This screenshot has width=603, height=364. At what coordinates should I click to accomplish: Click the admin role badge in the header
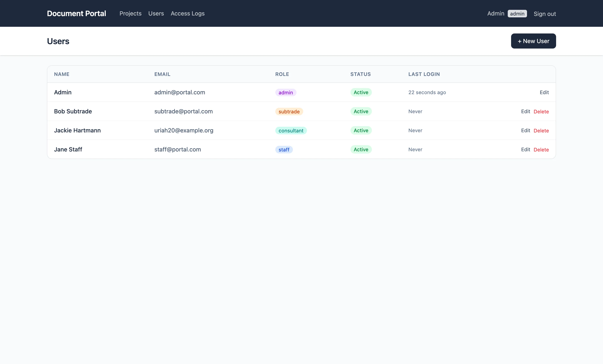pyautogui.click(x=517, y=13)
